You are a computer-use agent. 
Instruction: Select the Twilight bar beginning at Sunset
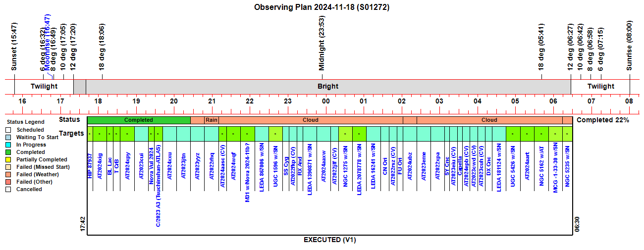pos(44,87)
